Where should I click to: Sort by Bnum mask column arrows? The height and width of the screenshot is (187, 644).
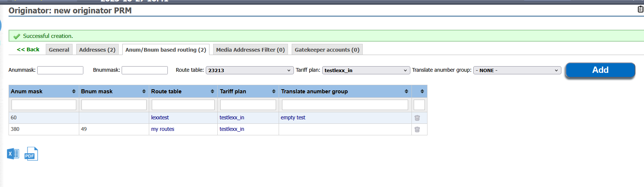[144, 91]
